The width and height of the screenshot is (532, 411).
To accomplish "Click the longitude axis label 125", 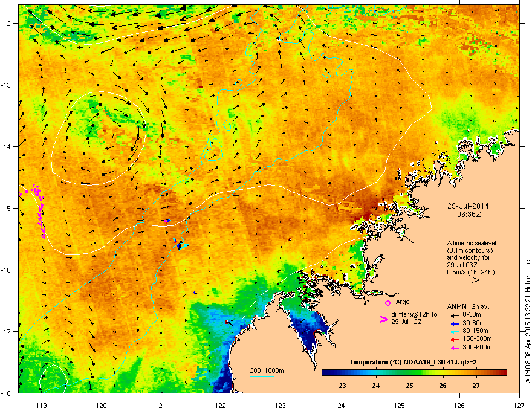I will (x=400, y=406).
